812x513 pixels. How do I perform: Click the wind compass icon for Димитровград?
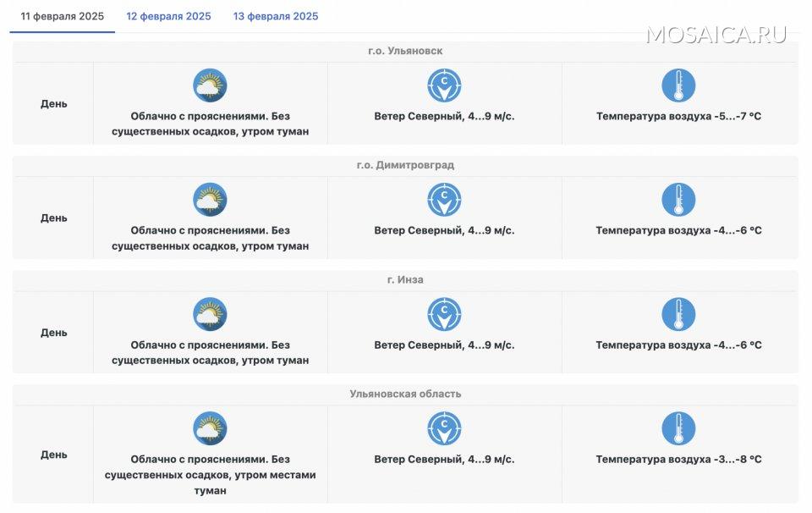coord(444,200)
